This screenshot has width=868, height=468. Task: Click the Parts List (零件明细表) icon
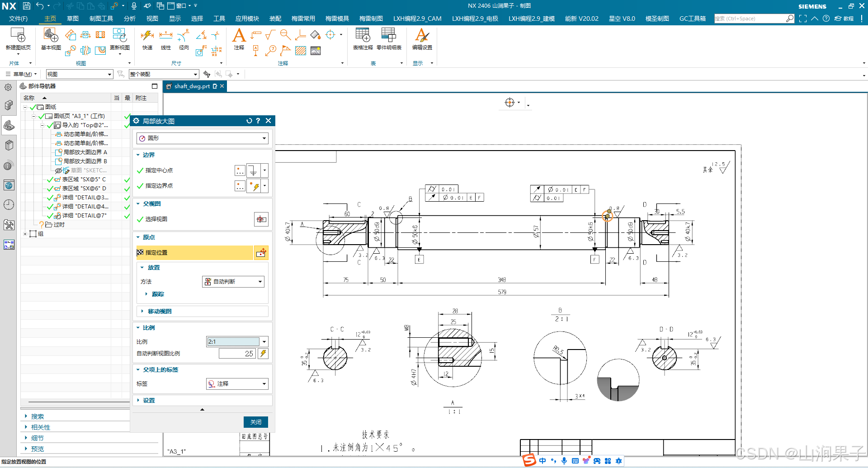pos(389,35)
